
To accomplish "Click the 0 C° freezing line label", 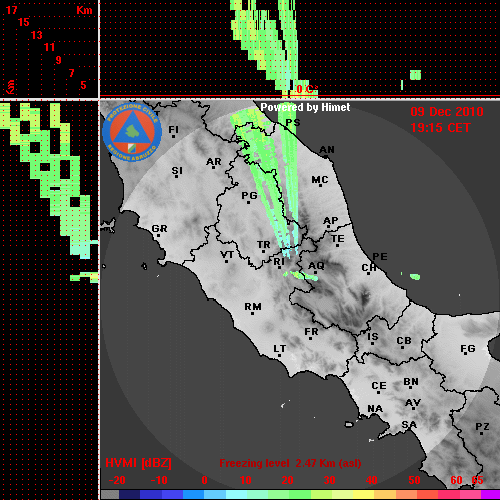I will [307, 89].
